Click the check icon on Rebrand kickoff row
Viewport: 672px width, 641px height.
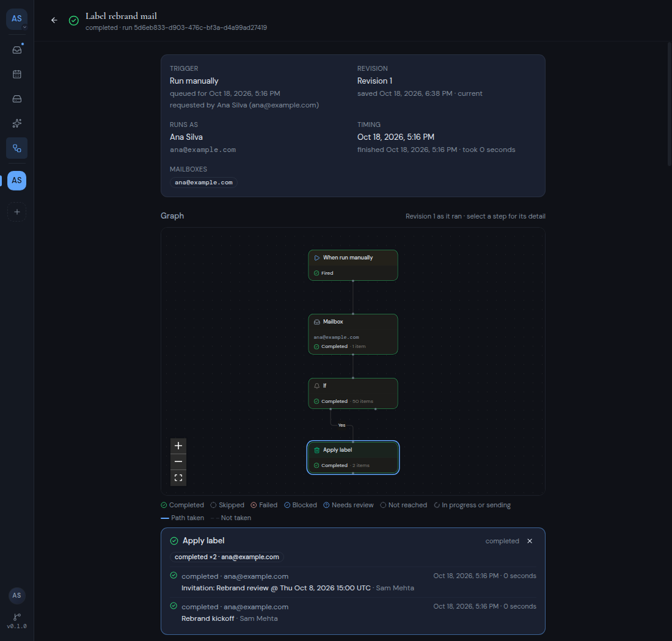coord(173,606)
